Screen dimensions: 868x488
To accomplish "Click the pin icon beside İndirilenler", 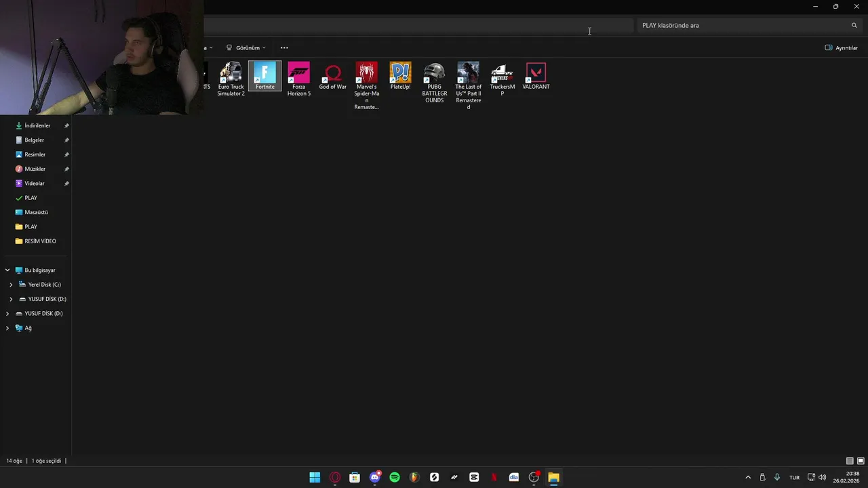I will coord(66,125).
